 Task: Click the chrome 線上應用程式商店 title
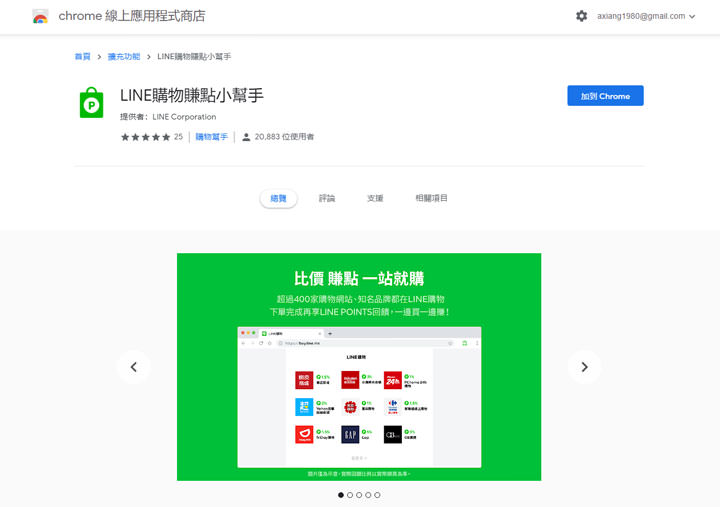132,16
